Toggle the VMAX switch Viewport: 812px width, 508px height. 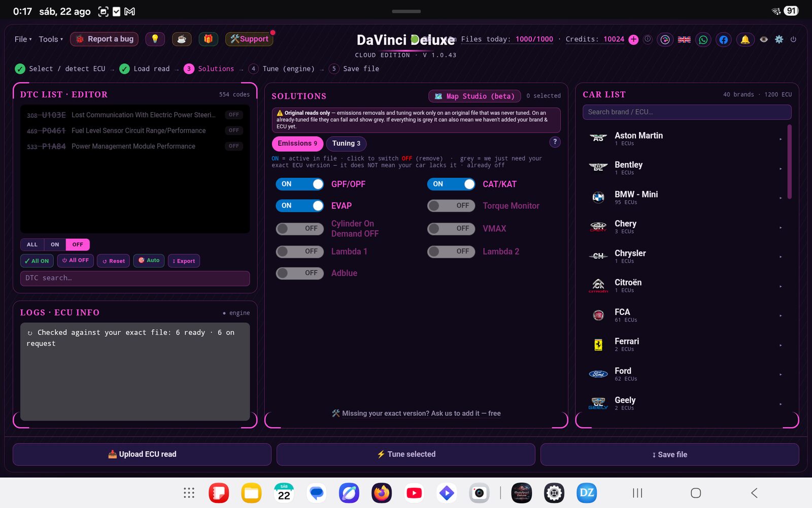click(x=451, y=229)
